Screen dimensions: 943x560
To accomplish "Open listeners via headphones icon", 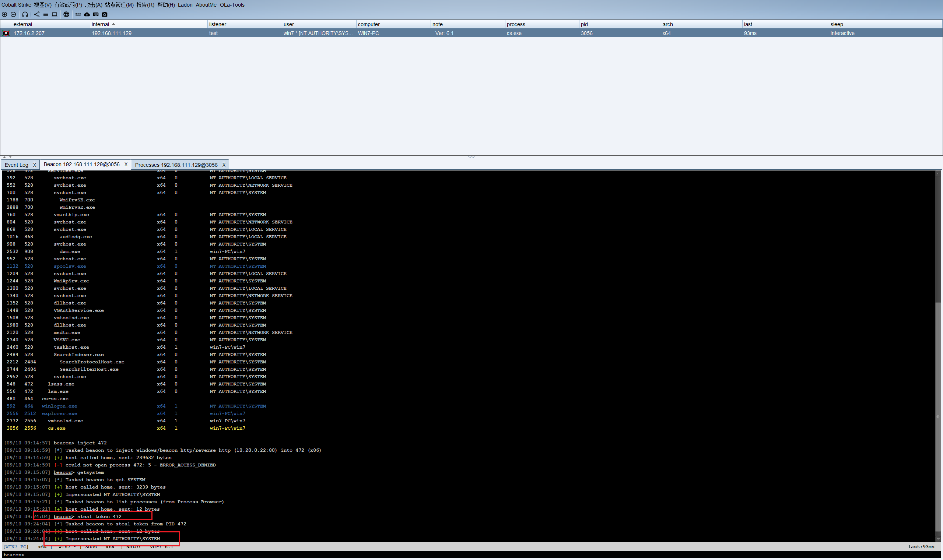I will point(25,14).
